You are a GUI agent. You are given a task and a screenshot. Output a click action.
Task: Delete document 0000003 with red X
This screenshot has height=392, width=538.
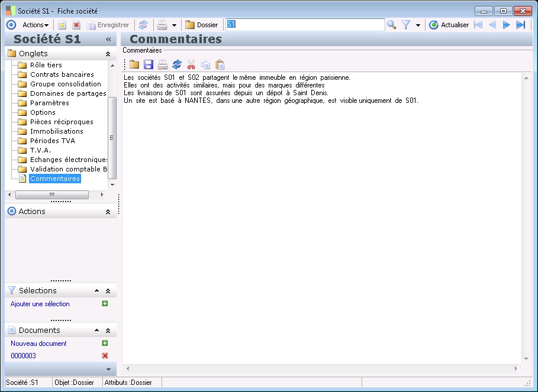coord(105,355)
